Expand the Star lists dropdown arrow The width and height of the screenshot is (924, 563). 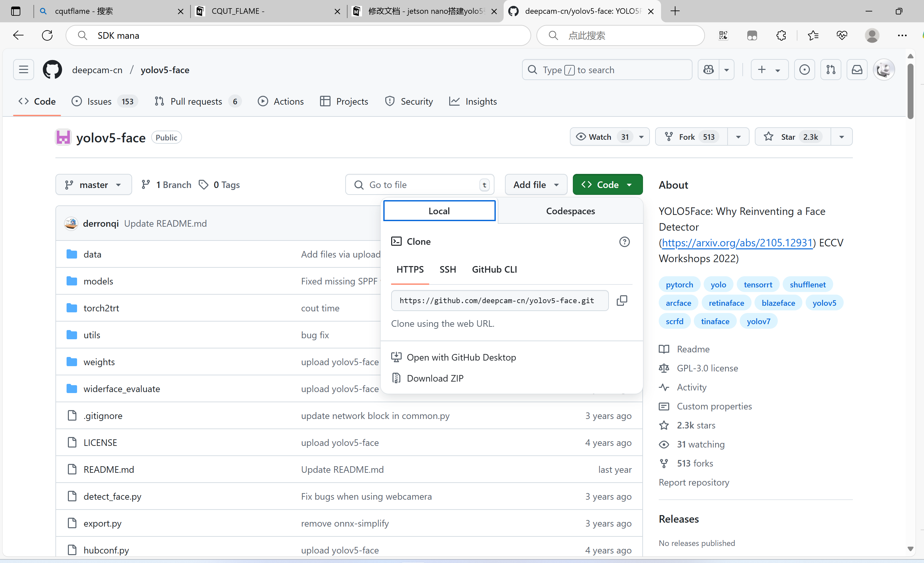click(841, 137)
